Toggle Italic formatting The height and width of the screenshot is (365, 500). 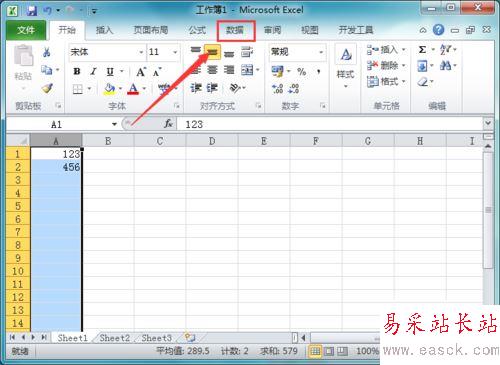pyautogui.click(x=94, y=71)
